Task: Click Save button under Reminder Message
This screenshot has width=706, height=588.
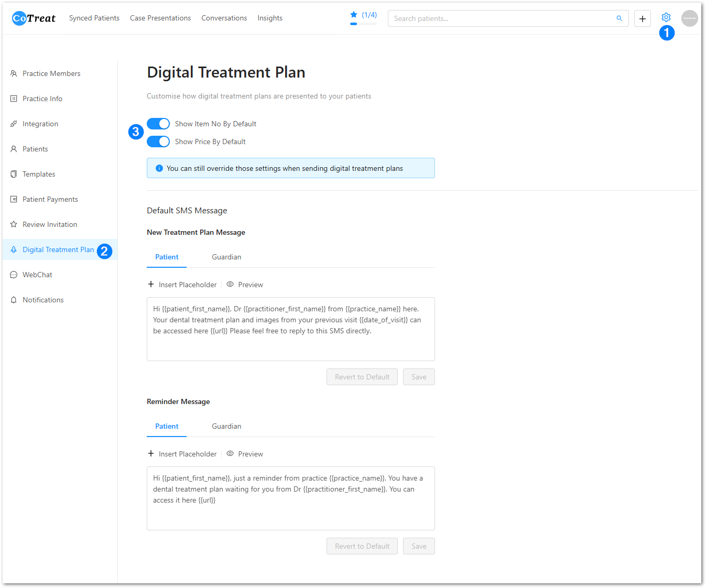Action: (419, 546)
